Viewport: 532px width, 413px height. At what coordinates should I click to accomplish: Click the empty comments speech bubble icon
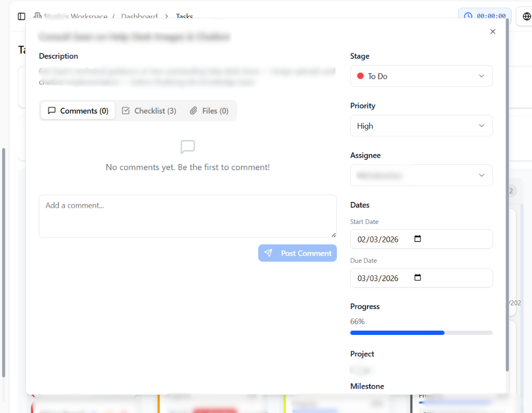click(x=188, y=147)
